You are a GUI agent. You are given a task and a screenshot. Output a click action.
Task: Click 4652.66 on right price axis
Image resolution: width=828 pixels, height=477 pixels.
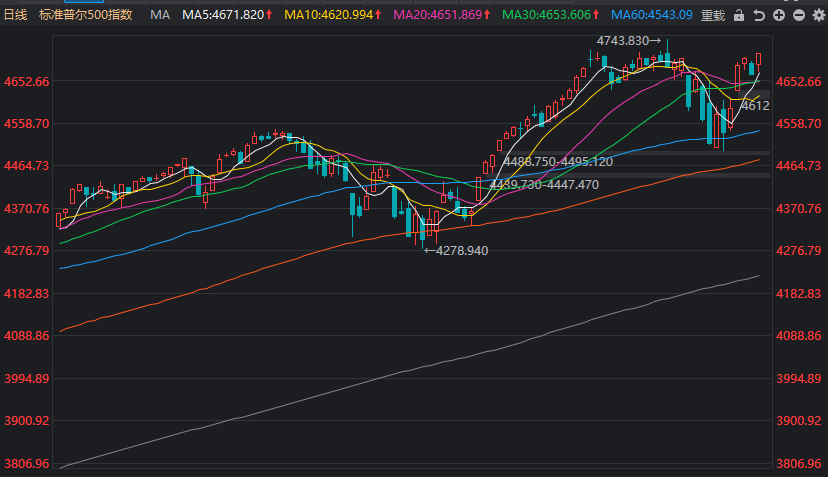(799, 81)
